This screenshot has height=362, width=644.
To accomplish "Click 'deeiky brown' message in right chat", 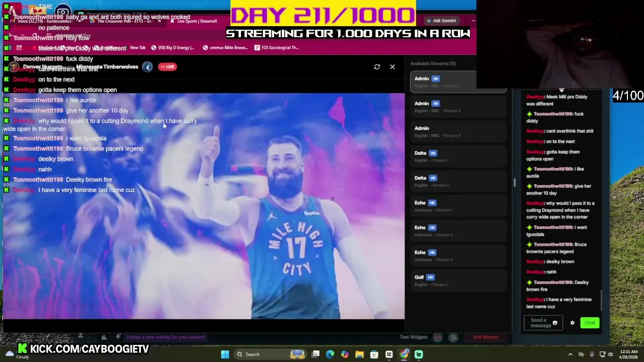I will pos(550,261).
